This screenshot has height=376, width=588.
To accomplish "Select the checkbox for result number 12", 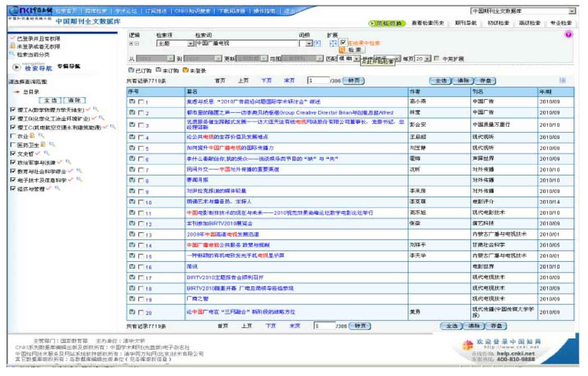I will coord(141,224).
